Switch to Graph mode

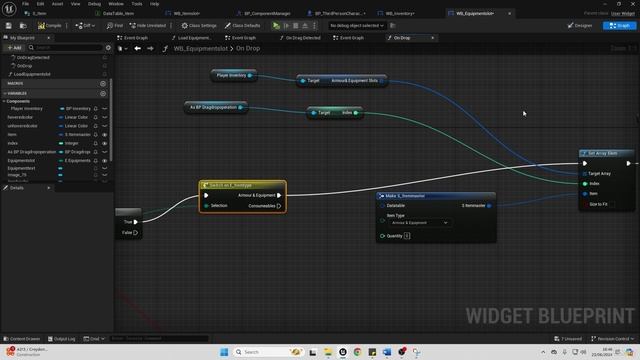pos(619,26)
